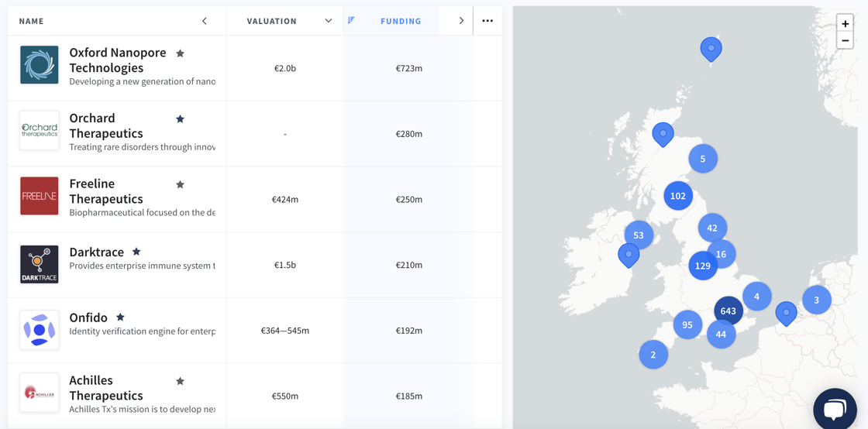Zoom out on the map
The width and height of the screenshot is (868, 429).
[x=845, y=40]
